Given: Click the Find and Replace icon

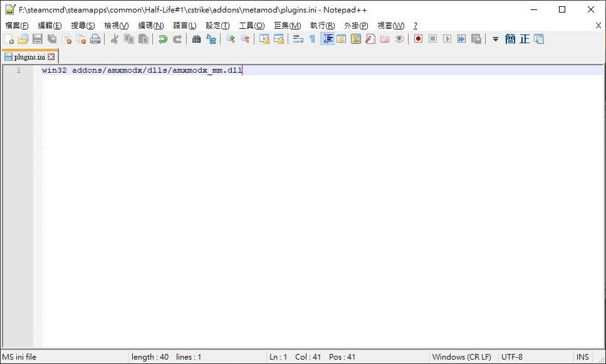Looking at the screenshot, I should pos(211,39).
